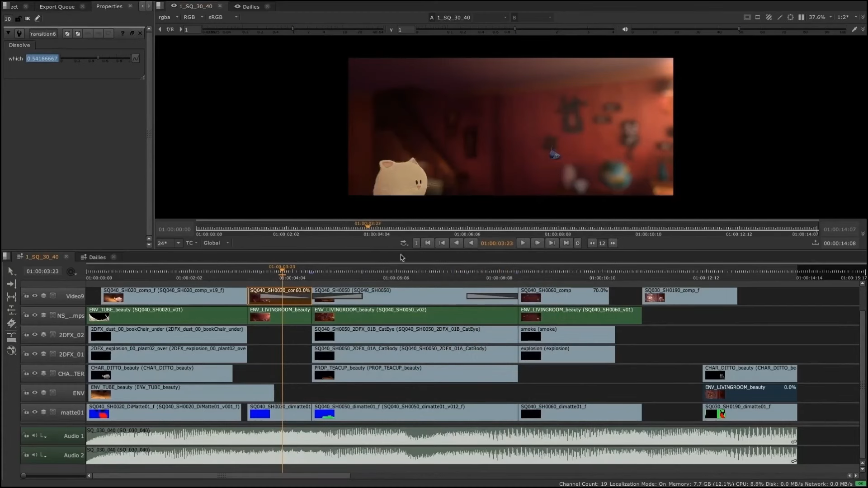Skip back by 12 frames button

[x=592, y=243]
